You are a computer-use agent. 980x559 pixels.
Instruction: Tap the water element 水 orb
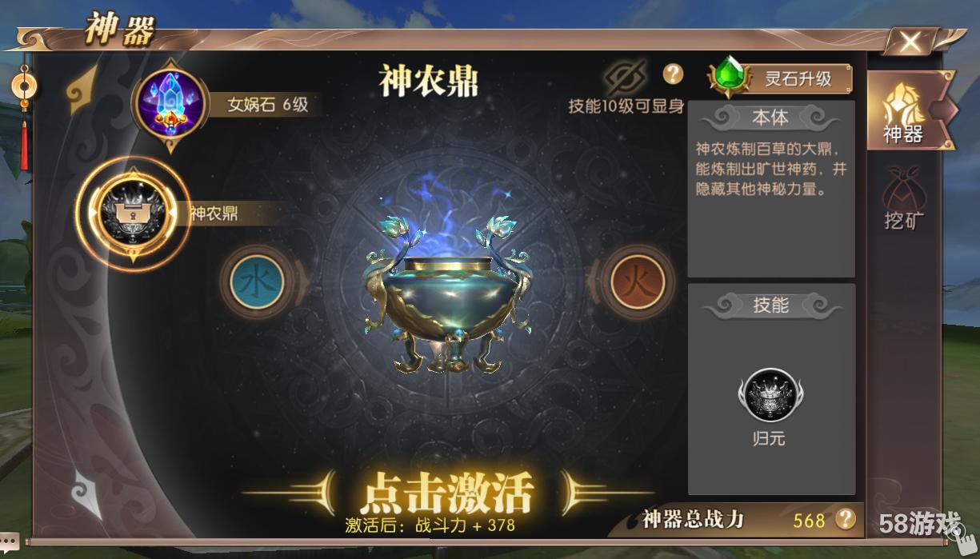[x=258, y=282]
